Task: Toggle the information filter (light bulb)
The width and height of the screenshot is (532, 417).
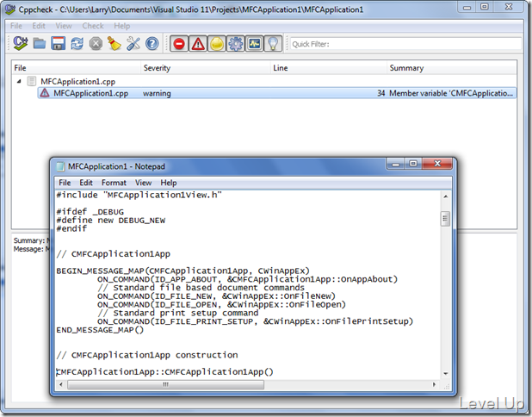Action: pyautogui.click(x=273, y=44)
